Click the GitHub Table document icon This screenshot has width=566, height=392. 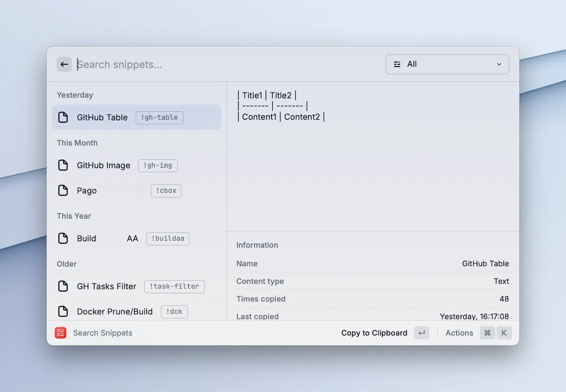click(x=63, y=117)
